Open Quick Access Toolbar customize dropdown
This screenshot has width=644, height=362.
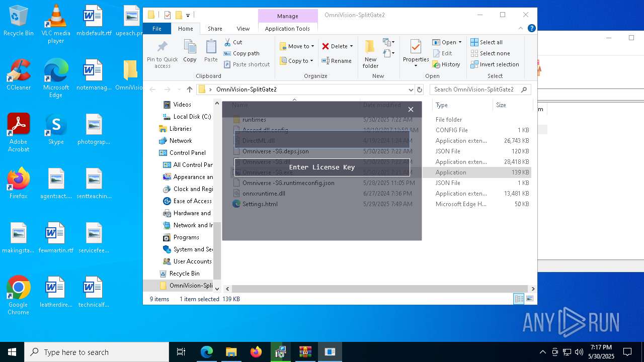[188, 16]
